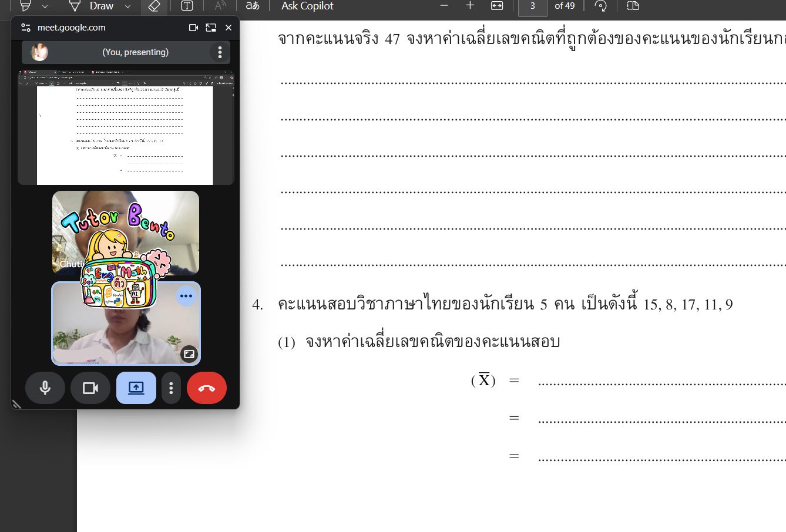This screenshot has width=786, height=532.
Task: Click the page number input field
Action: [x=532, y=6]
